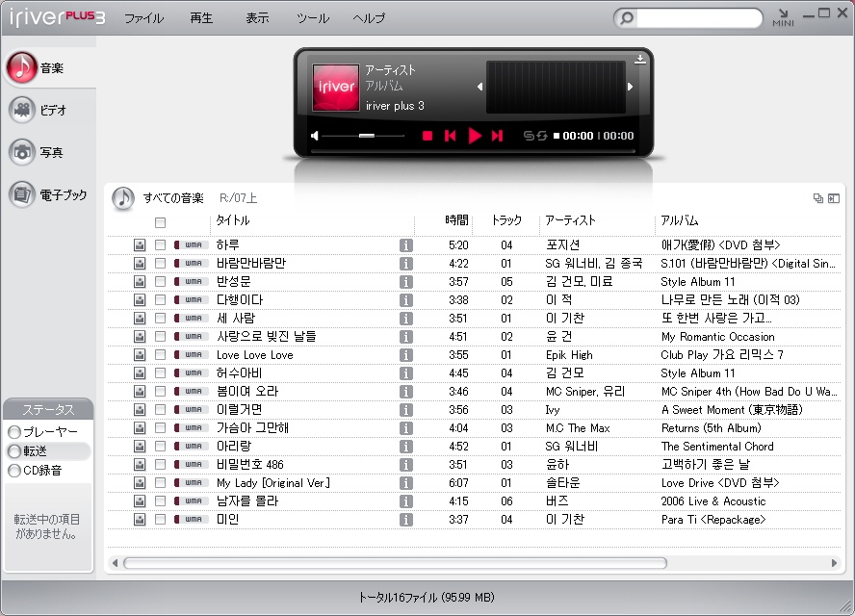
Task: Show previous visualizer with left arrow
Action: [479, 87]
